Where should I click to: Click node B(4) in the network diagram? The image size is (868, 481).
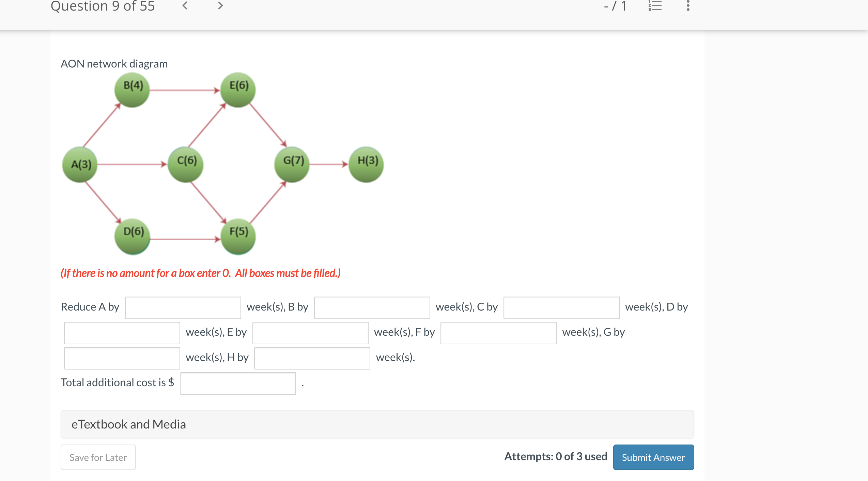tap(132, 90)
